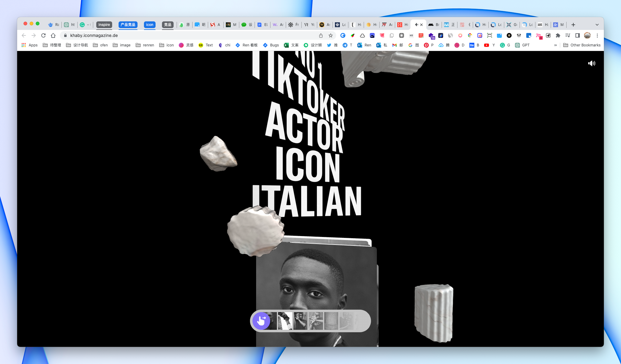Reload the page
Image resolution: width=621 pixels, height=364 pixels.
(x=43, y=35)
